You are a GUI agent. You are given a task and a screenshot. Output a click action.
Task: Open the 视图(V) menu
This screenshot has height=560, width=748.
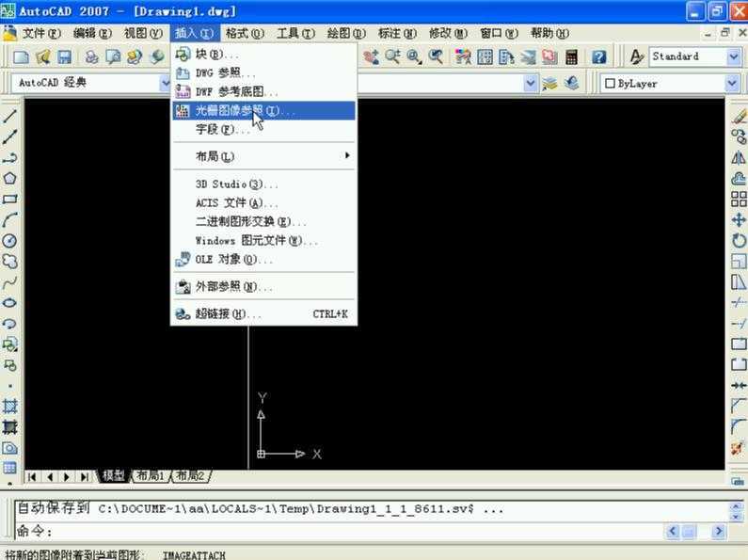[143, 33]
